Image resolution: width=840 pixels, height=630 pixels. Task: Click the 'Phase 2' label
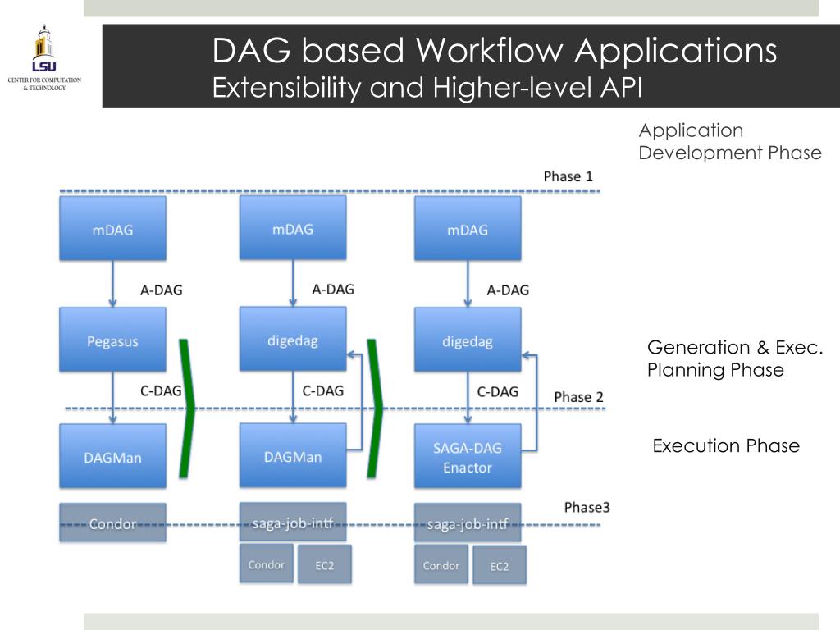pyautogui.click(x=578, y=397)
